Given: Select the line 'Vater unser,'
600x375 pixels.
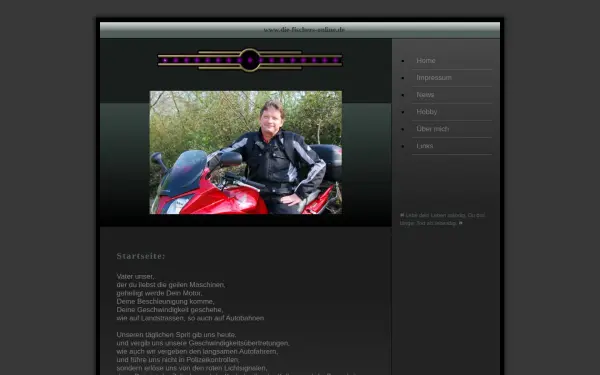Looking at the screenshot, I should pyautogui.click(x=135, y=276).
